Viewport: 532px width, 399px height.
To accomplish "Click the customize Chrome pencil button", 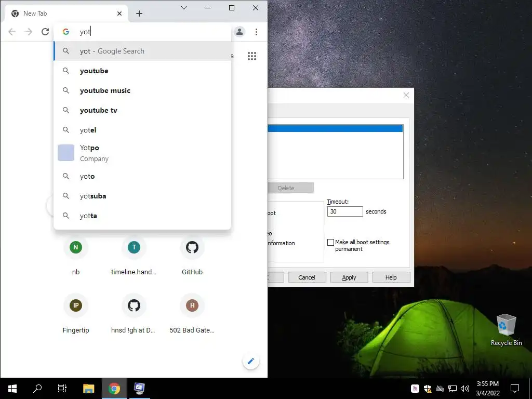I will tap(251, 361).
